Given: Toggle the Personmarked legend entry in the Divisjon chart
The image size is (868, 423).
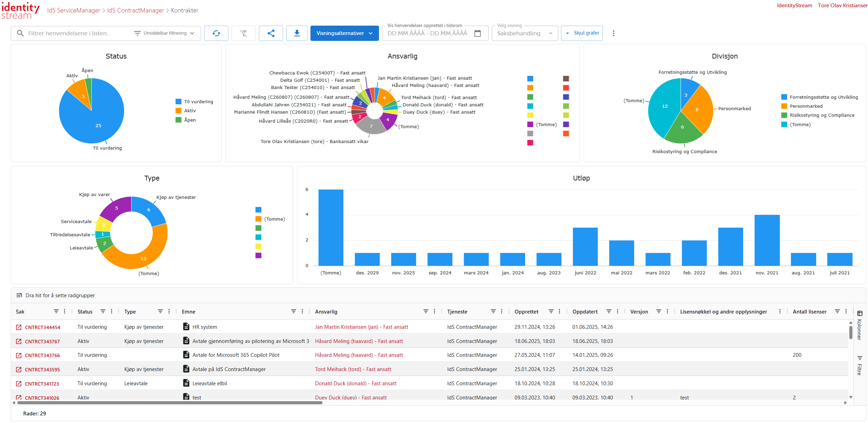Looking at the screenshot, I should click(x=806, y=106).
